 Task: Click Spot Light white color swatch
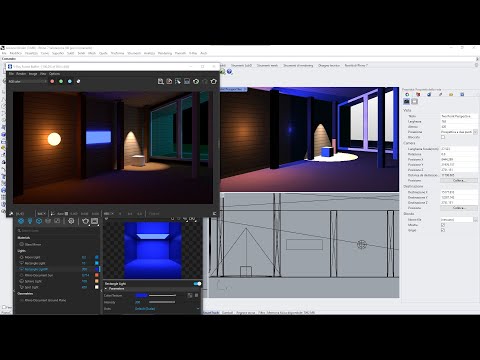pos(97,287)
